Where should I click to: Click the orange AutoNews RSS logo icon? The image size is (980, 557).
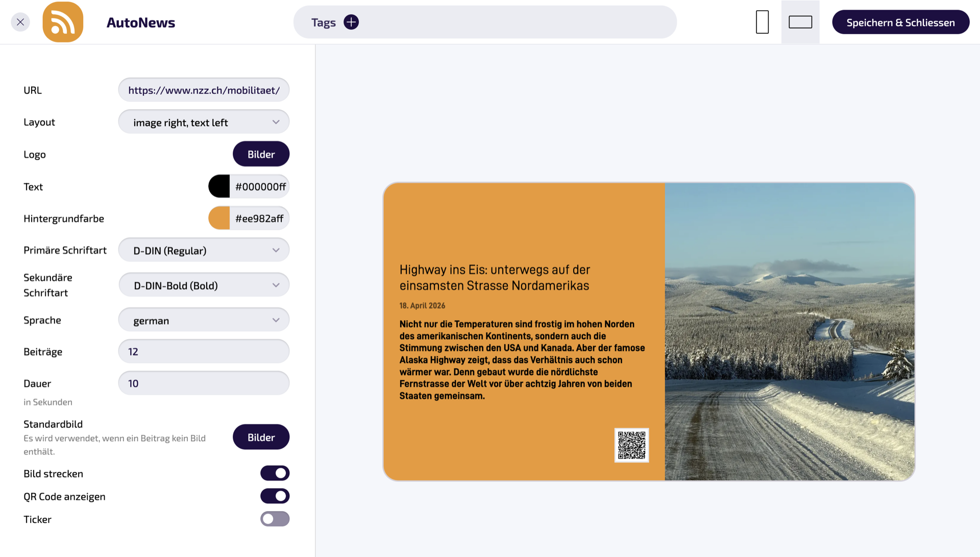[x=63, y=22]
